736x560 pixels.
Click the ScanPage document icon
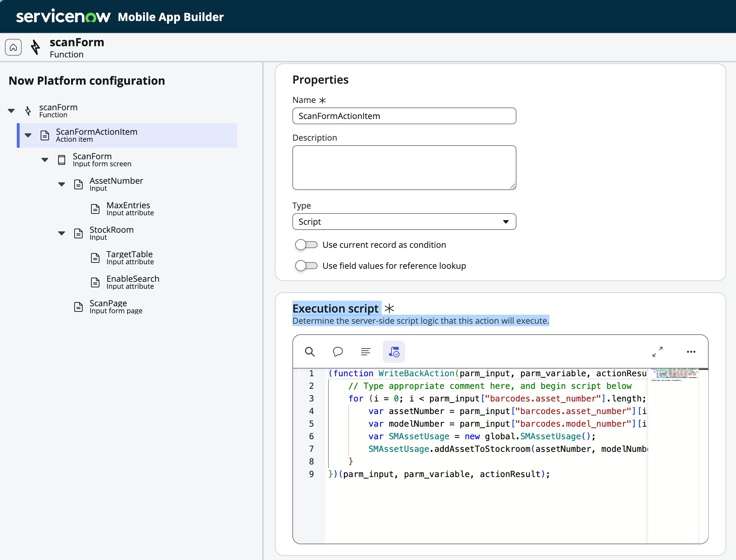[x=78, y=307]
